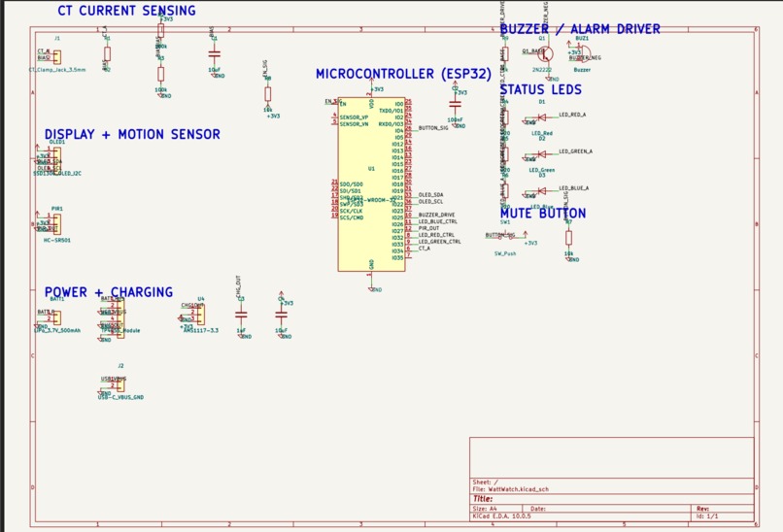Screen dimensions: 783x532
Task: Click the POWER + CHARGING heading
Action: [x=109, y=292]
